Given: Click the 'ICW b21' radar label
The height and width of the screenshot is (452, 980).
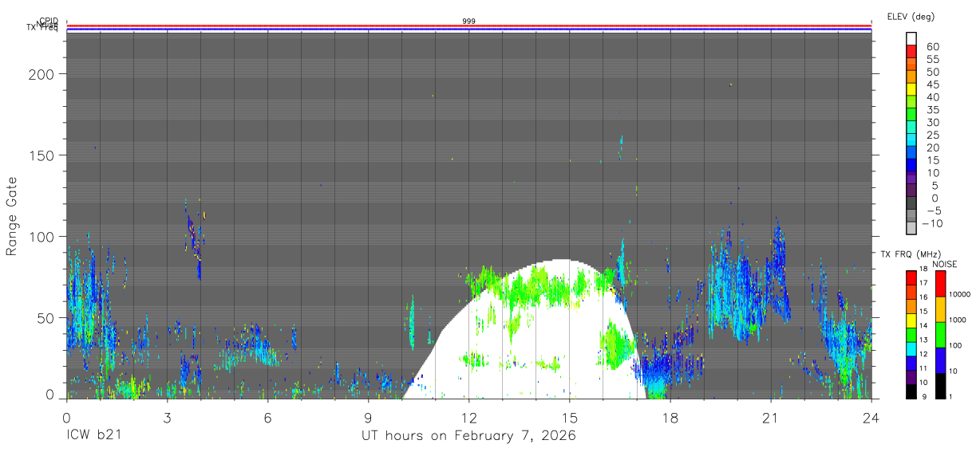Looking at the screenshot, I should 95,436.
